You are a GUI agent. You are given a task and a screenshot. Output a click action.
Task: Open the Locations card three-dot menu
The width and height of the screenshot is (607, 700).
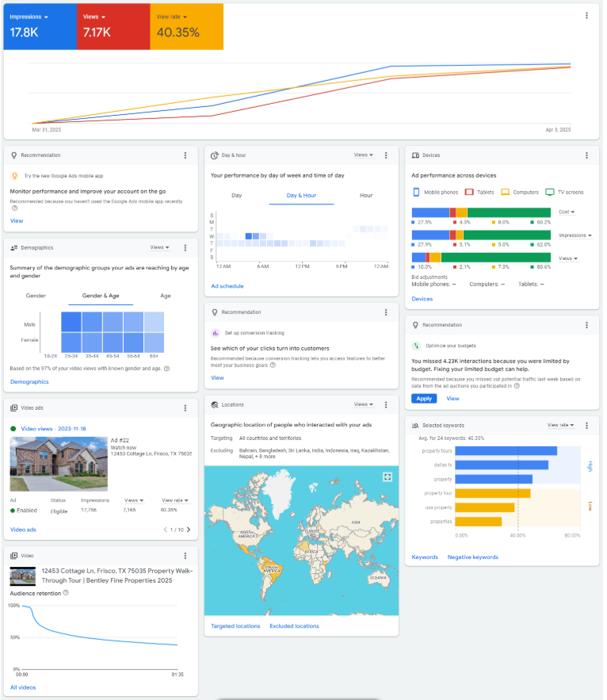click(386, 404)
